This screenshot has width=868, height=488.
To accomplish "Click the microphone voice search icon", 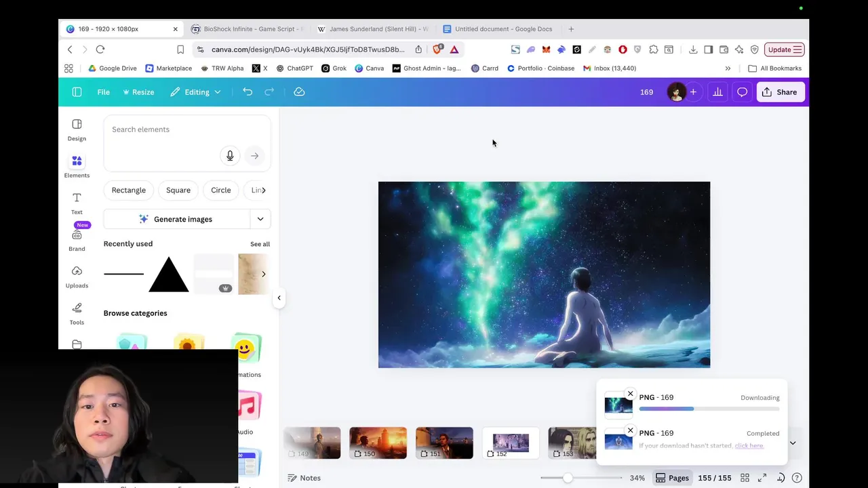I will coord(230,156).
